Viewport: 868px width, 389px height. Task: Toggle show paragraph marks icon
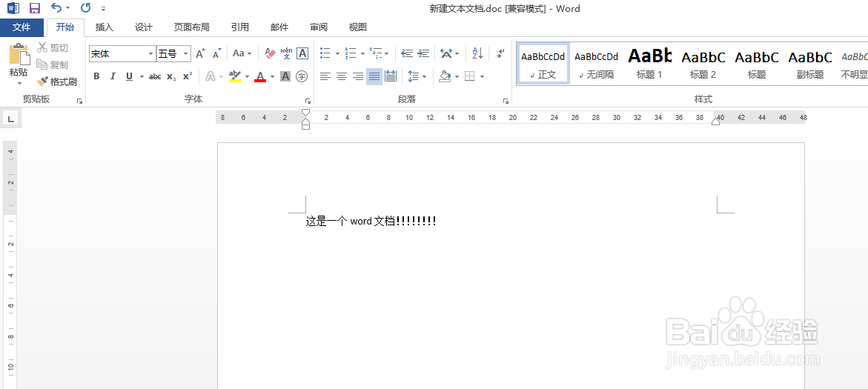coord(500,53)
